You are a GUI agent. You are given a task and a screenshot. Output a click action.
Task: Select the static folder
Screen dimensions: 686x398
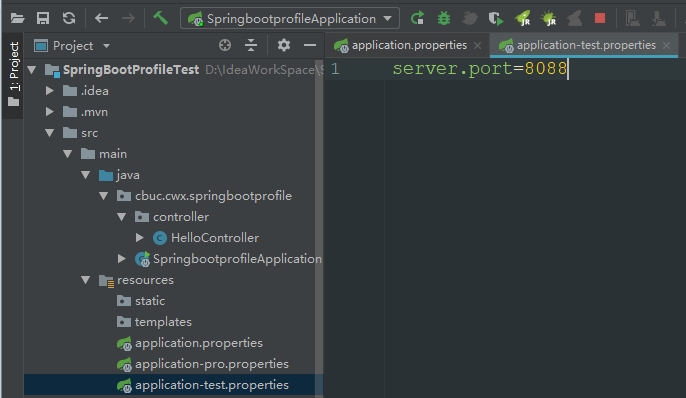(x=150, y=301)
